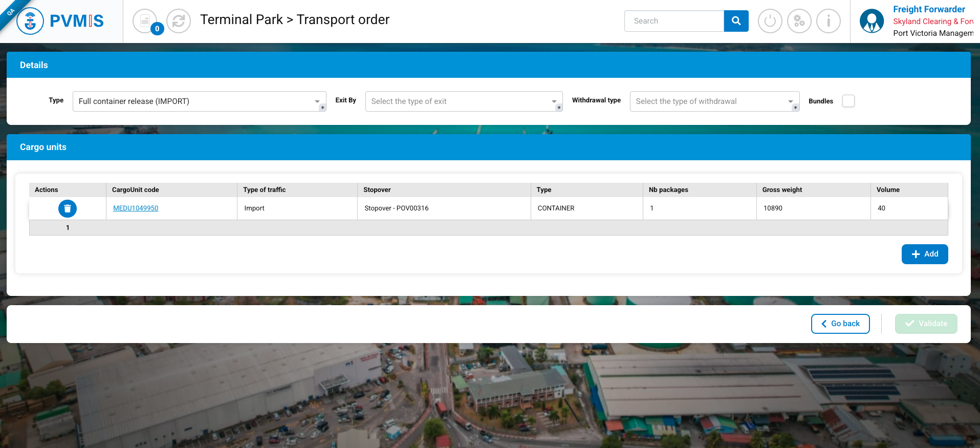The width and height of the screenshot is (980, 448).
Task: Enable the Bundles checkbox
Action: tap(848, 101)
